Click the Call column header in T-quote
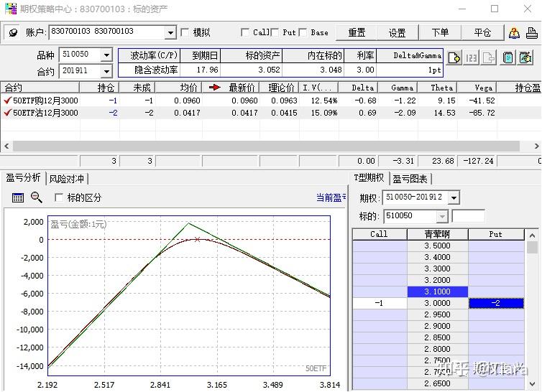542x392 pixels. (380, 234)
